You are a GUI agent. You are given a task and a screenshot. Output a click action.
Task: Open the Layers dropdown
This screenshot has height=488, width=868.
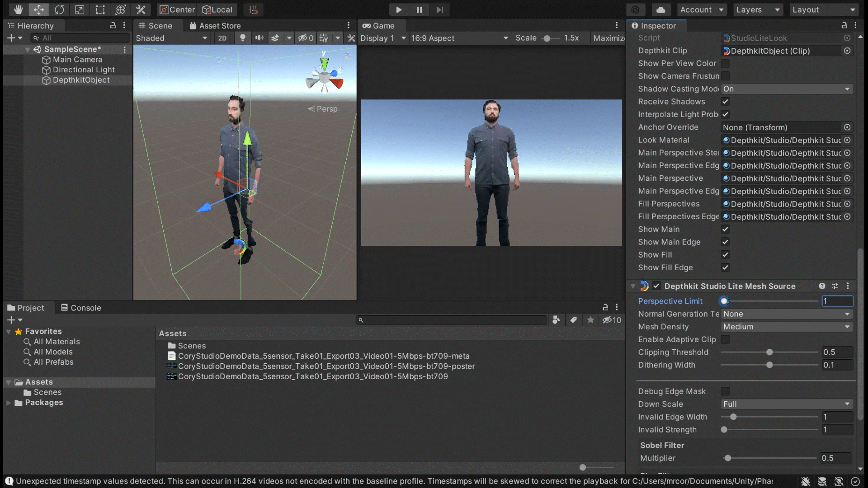click(x=758, y=9)
